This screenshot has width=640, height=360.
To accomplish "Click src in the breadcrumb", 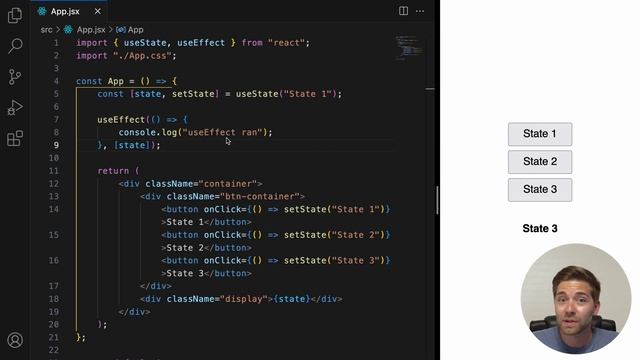I will coord(47,30).
